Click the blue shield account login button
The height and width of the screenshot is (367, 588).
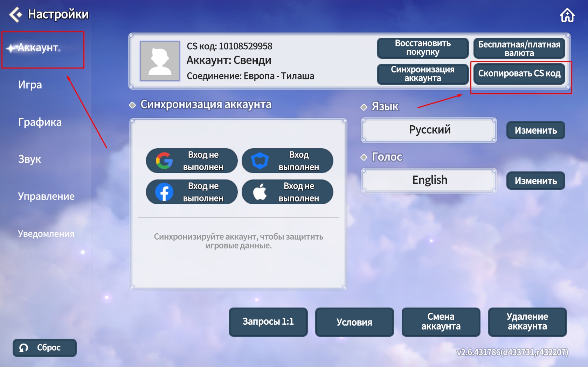point(287,161)
